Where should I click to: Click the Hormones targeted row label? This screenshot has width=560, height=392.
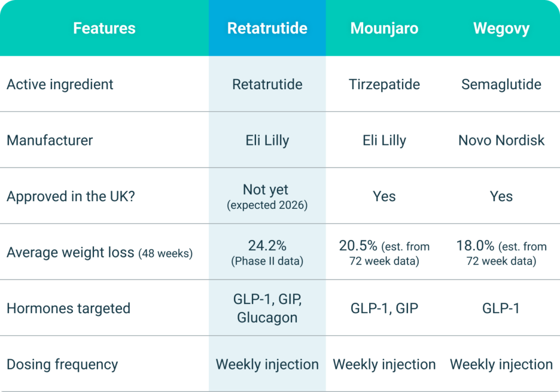click(68, 308)
